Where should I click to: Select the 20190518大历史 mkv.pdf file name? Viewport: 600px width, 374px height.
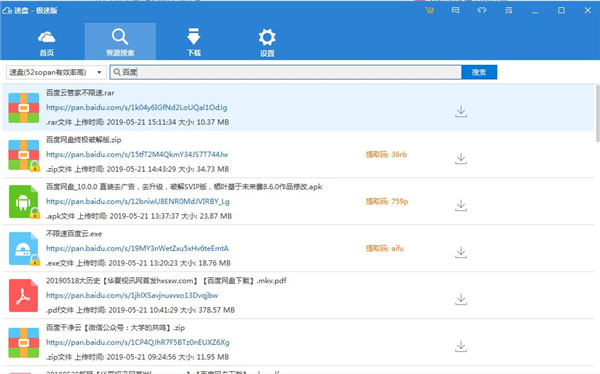point(166,281)
